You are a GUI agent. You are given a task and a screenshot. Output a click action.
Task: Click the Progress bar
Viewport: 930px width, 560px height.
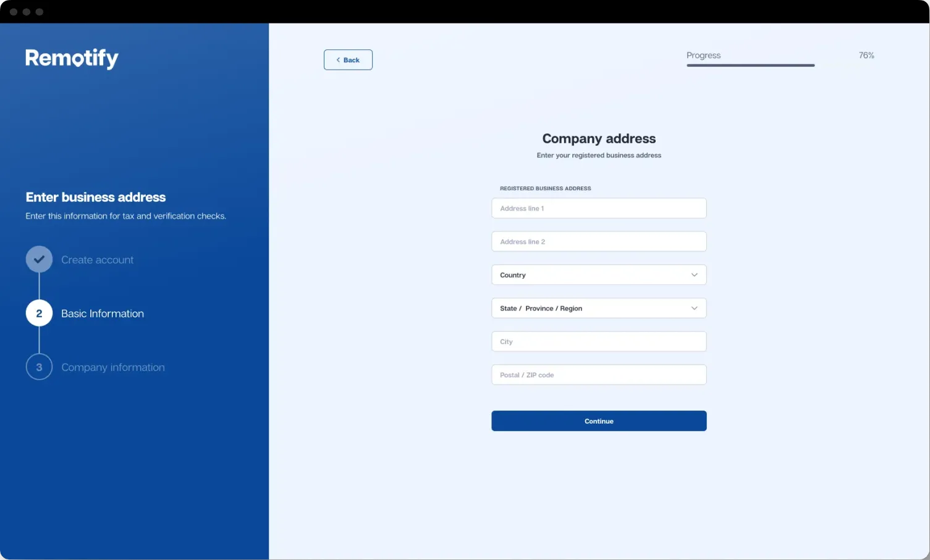[750, 65]
